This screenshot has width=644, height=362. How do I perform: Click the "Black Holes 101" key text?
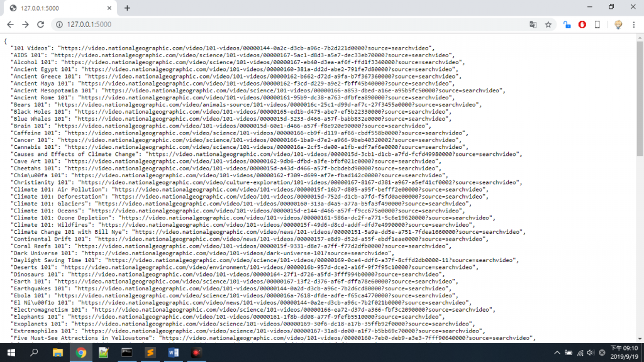(41, 112)
